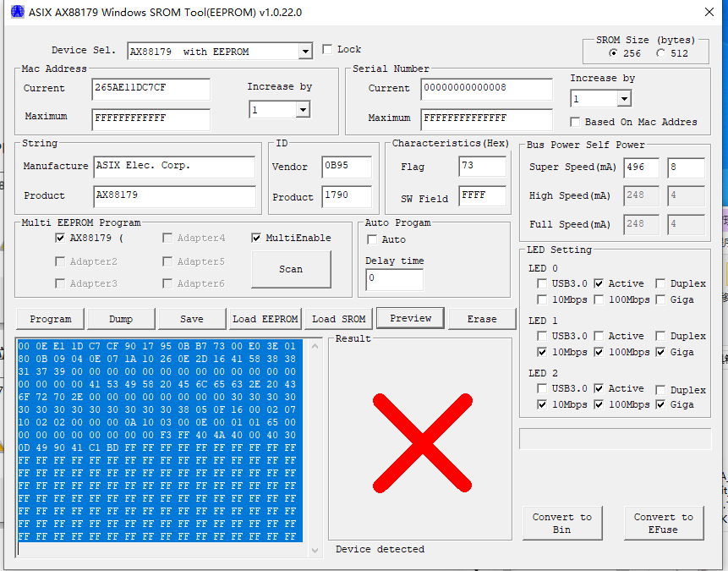Image resolution: width=728 pixels, height=571 pixels.
Task: Close the SROM Tool window
Action: coord(709,12)
